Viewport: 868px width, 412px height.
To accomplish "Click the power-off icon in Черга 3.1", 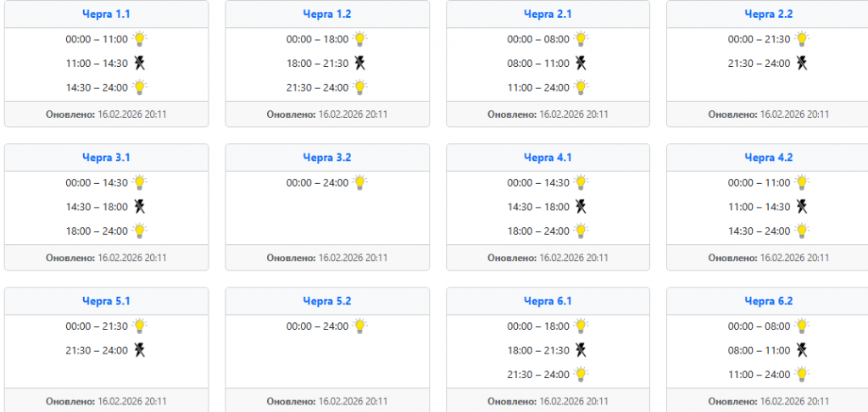I will [140, 206].
